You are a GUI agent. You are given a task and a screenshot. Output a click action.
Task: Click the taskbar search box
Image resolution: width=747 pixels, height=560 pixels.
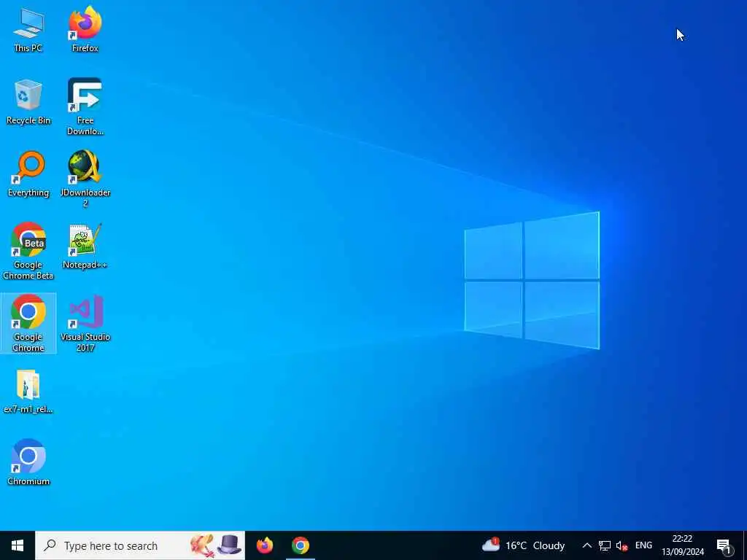pyautogui.click(x=140, y=545)
